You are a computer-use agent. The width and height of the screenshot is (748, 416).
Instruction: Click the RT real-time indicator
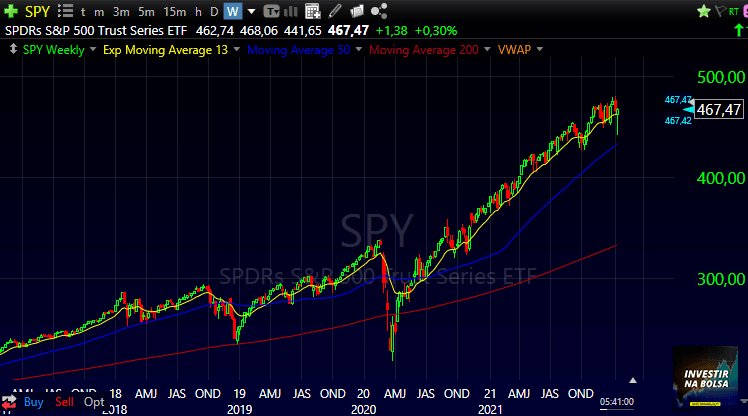[734, 11]
